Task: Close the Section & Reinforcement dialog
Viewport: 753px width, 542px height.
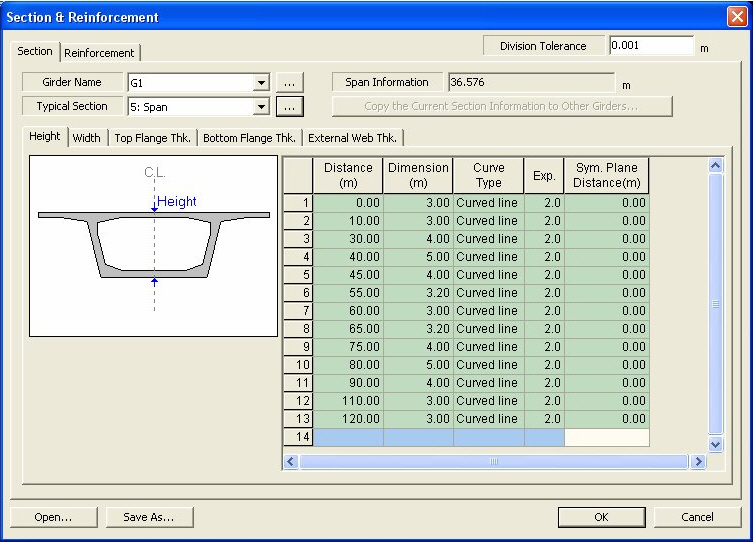Action: (x=736, y=17)
